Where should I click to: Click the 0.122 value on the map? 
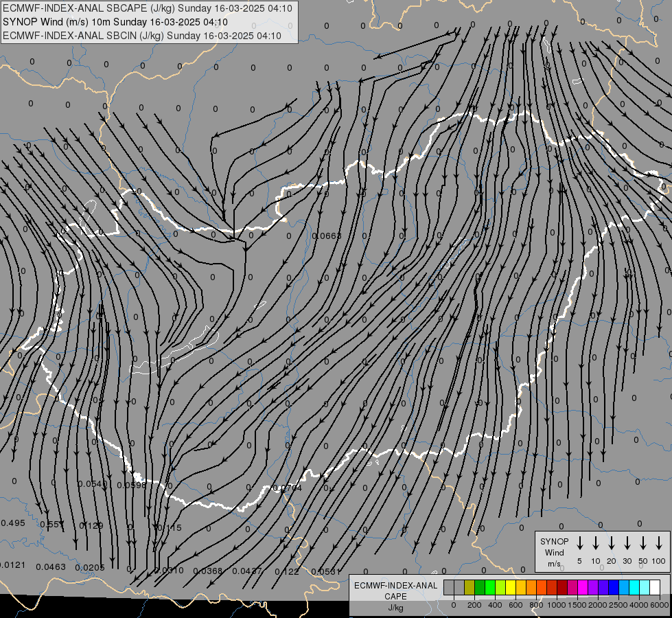click(287, 572)
